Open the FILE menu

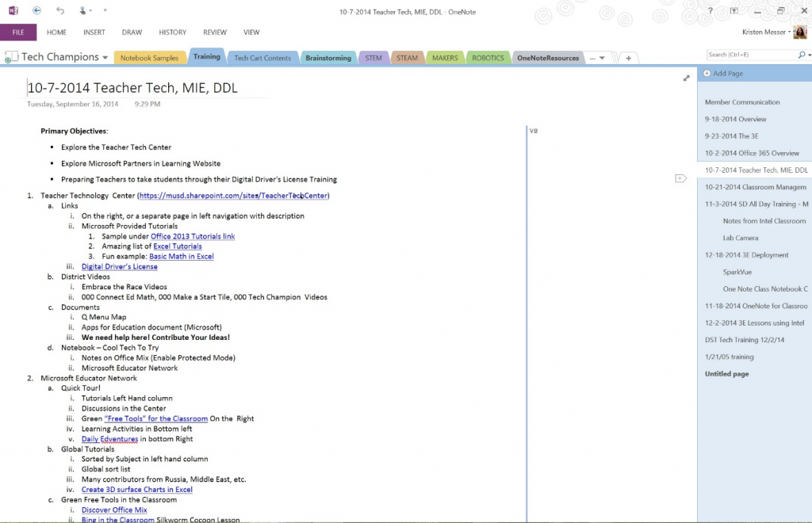(18, 32)
